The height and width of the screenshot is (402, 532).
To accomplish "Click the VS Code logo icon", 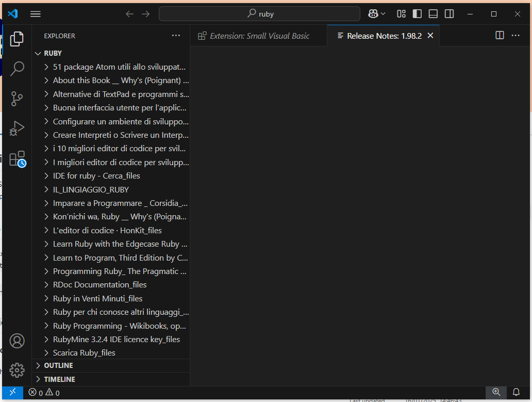I will (x=12, y=13).
